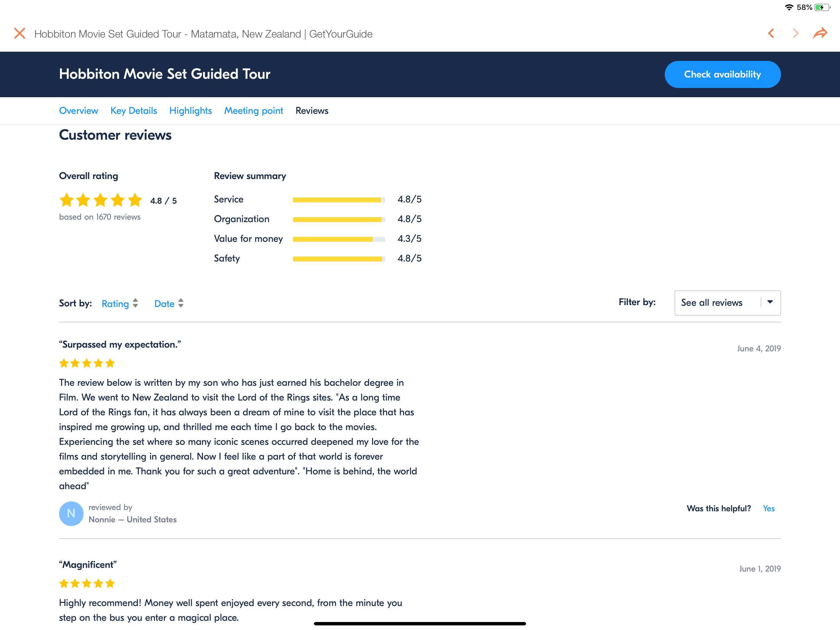840x630 pixels.
Task: Switch to the Meeting point tab
Action: [x=254, y=110]
